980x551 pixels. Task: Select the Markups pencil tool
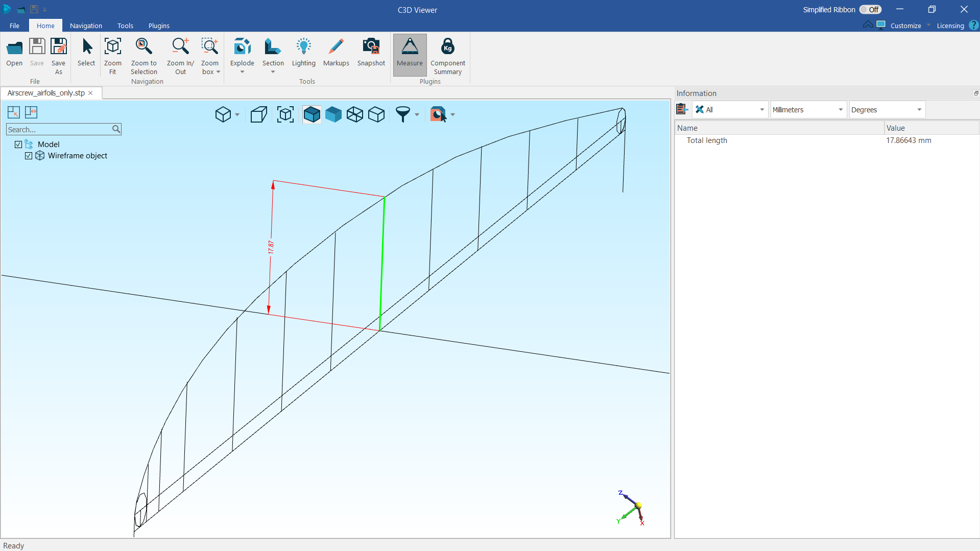pyautogui.click(x=336, y=47)
